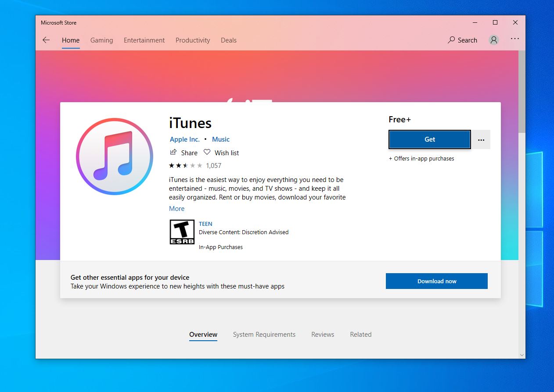Image resolution: width=554 pixels, height=392 pixels.
Task: Click the iTunes app logo
Action: (114, 157)
